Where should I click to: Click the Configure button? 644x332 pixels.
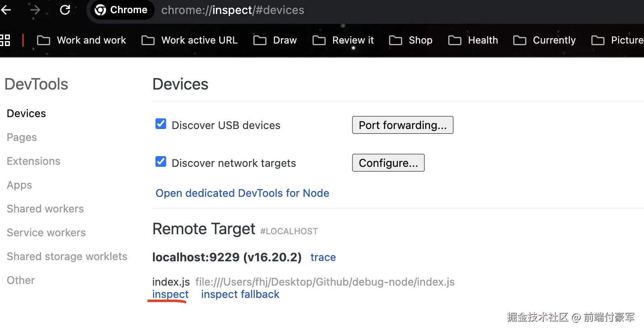388,163
